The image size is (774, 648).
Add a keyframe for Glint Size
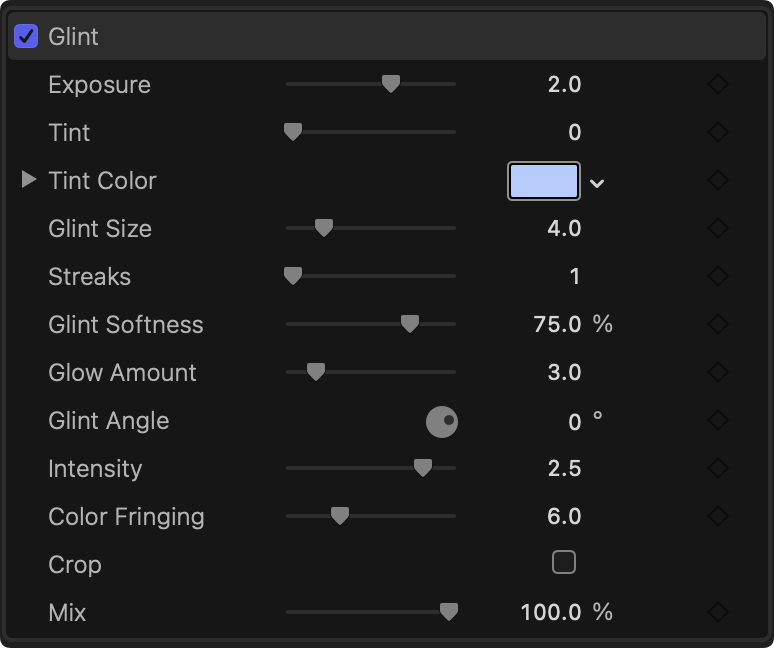pos(717,229)
